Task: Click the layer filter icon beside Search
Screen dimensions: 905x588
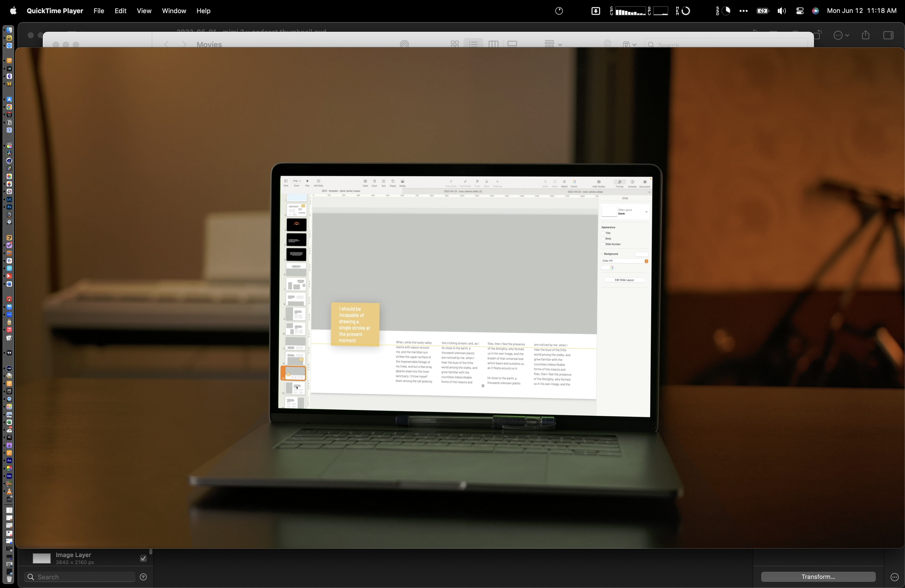Action: click(143, 577)
